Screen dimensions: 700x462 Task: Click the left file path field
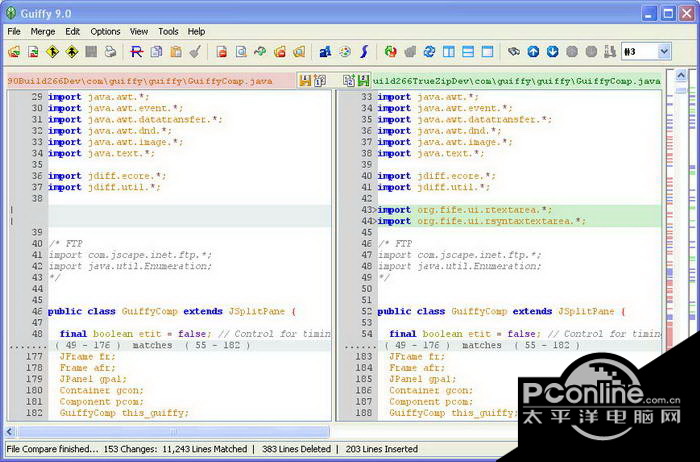point(150,80)
